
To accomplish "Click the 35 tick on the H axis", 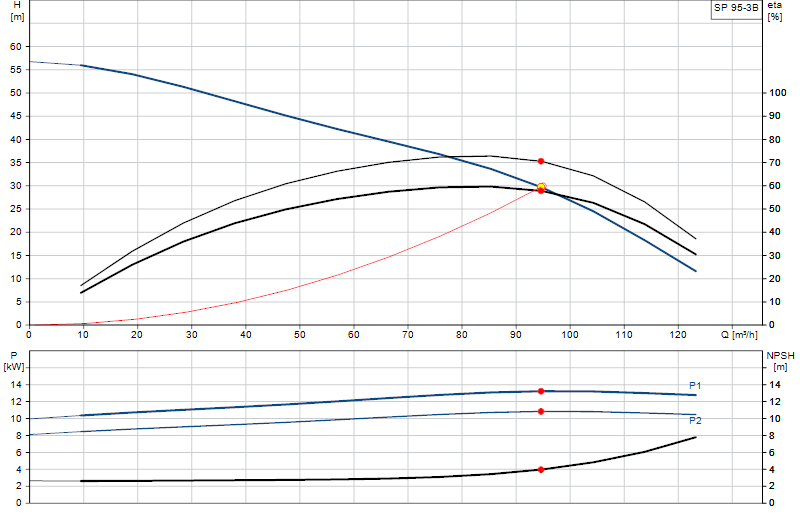I will 16,163.
